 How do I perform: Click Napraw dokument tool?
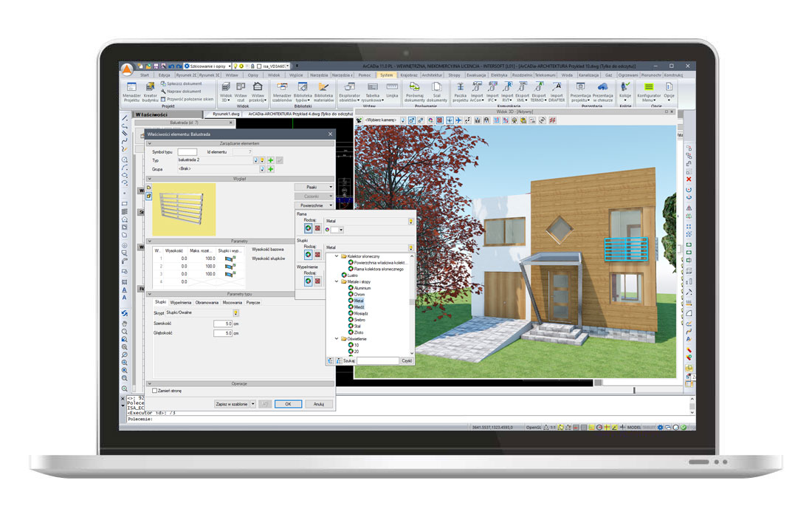pos(181,91)
